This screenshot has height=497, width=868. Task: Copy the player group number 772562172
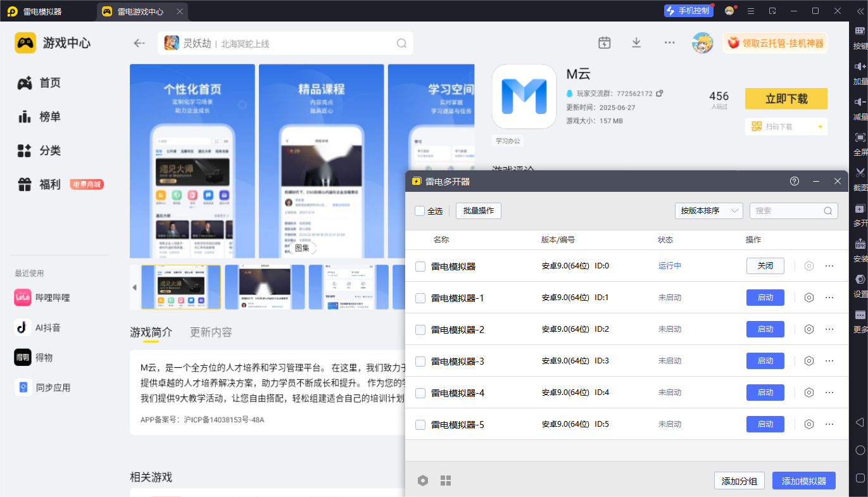(x=660, y=94)
